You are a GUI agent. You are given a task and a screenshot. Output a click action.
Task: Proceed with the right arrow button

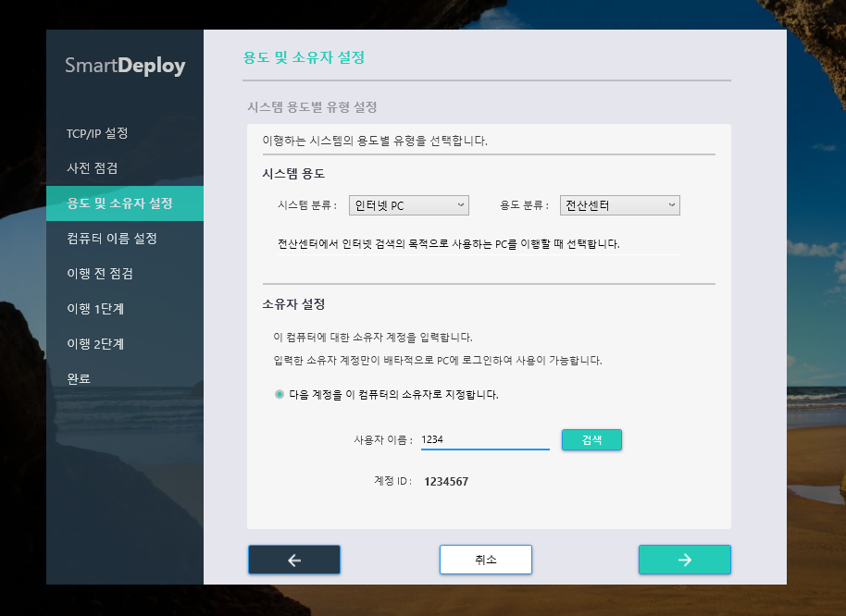click(685, 560)
